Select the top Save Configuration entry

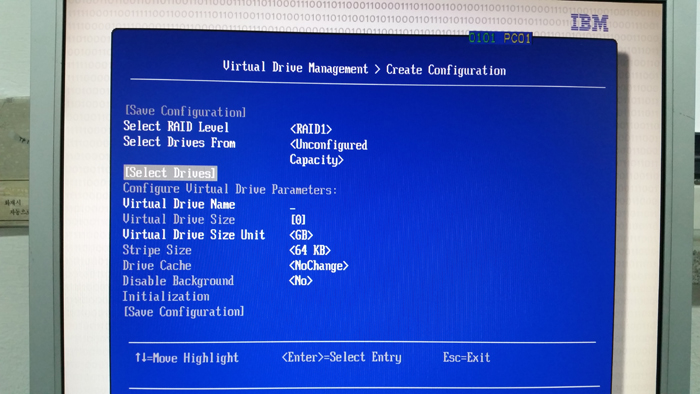[185, 111]
